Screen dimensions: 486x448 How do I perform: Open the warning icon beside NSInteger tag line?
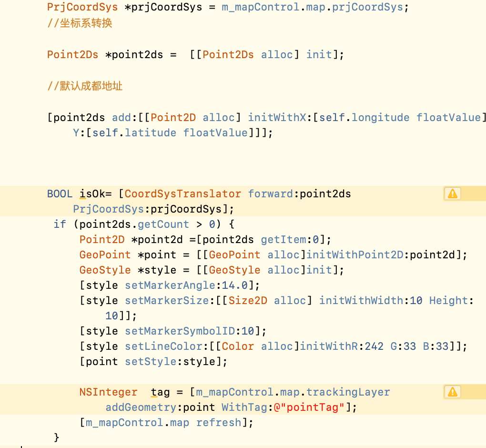[452, 392]
